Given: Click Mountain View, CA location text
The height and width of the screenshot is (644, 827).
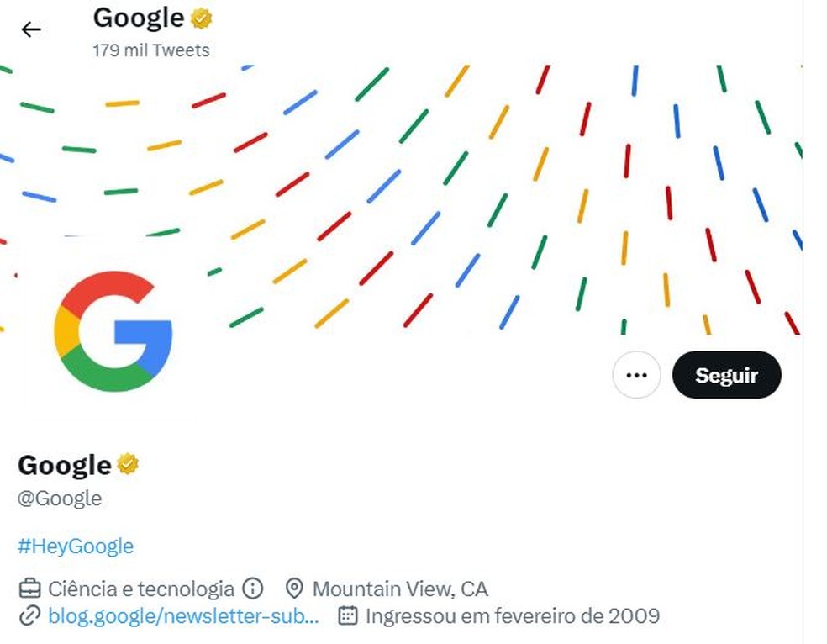Looking at the screenshot, I should click(x=400, y=589).
